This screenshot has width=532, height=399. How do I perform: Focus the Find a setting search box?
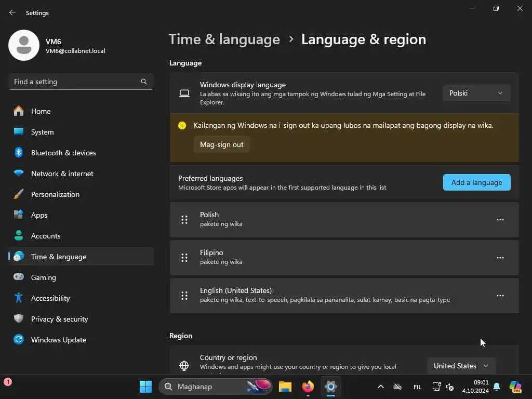click(x=81, y=82)
